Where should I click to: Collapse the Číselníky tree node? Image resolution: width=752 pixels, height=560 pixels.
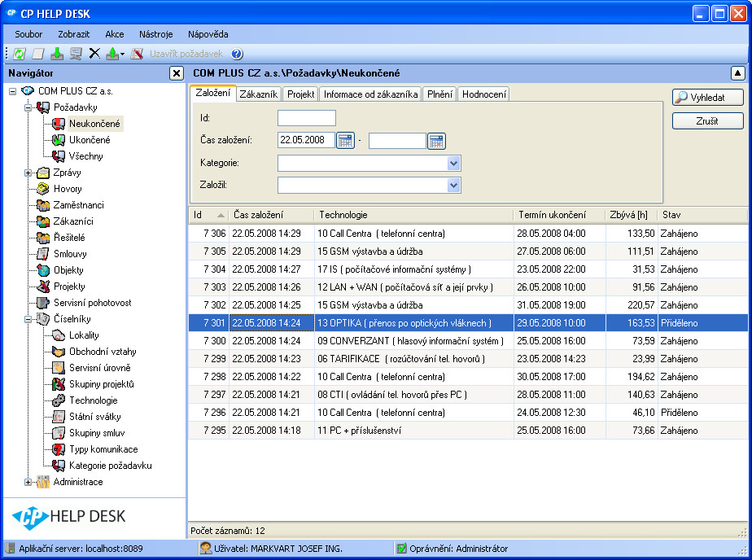click(28, 319)
